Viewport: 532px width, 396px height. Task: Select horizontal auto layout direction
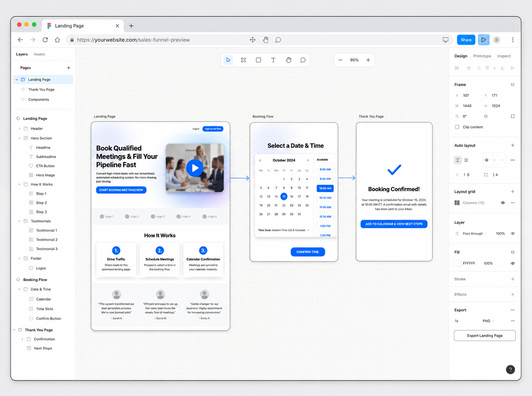point(466,160)
